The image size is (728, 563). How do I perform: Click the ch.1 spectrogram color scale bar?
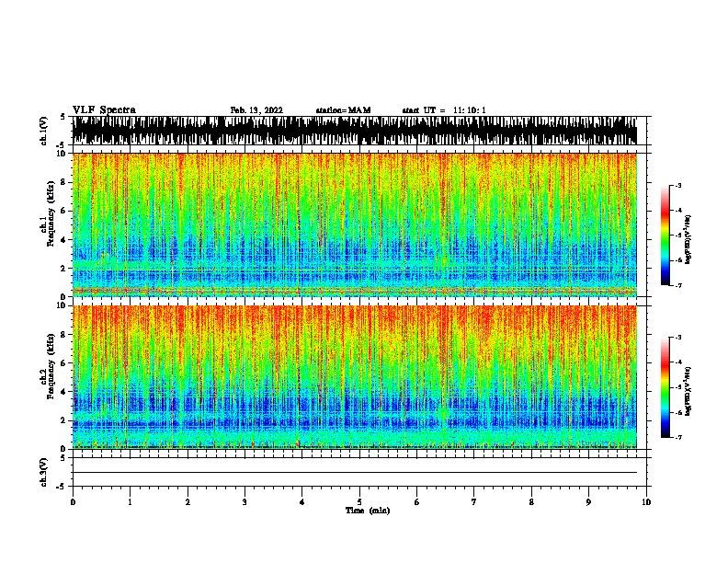point(665,236)
